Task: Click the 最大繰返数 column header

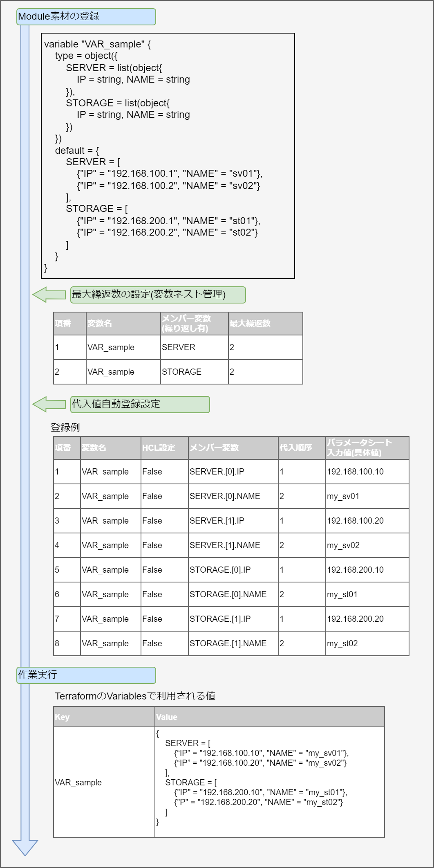Action: [265, 324]
